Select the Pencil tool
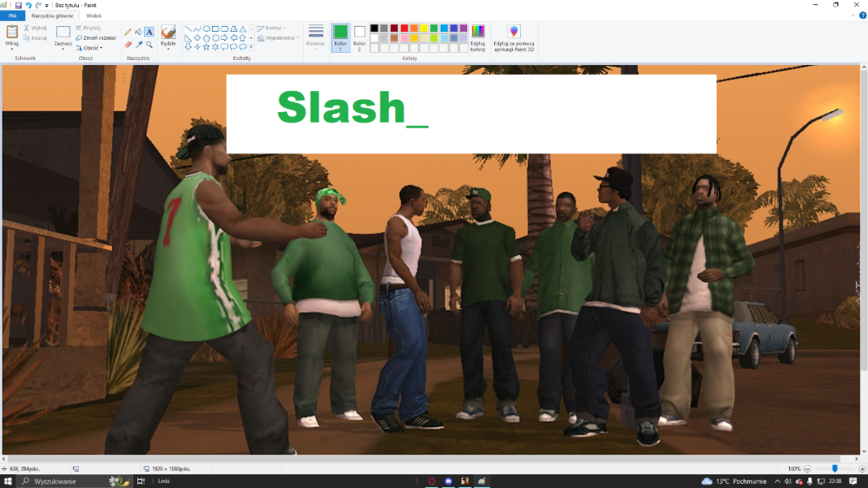868x488 pixels. (x=128, y=32)
